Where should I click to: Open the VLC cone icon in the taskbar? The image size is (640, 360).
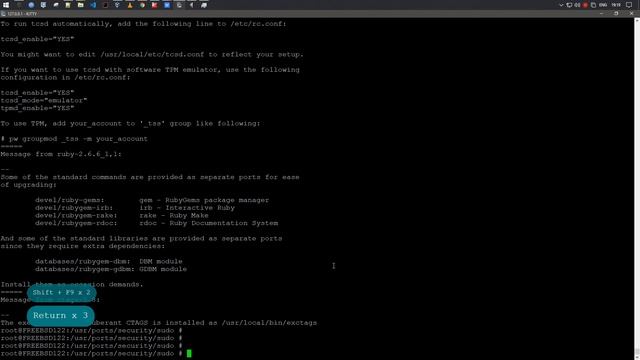click(x=130, y=5)
